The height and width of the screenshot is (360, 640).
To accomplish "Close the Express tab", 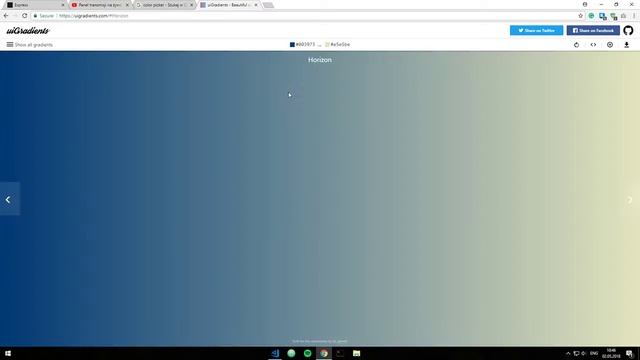I will pyautogui.click(x=63, y=5).
